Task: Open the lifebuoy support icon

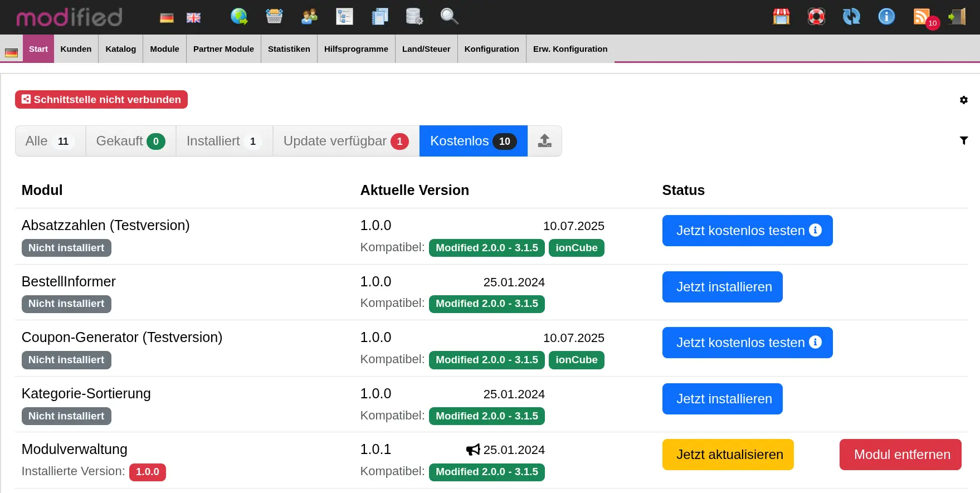Action: click(816, 17)
